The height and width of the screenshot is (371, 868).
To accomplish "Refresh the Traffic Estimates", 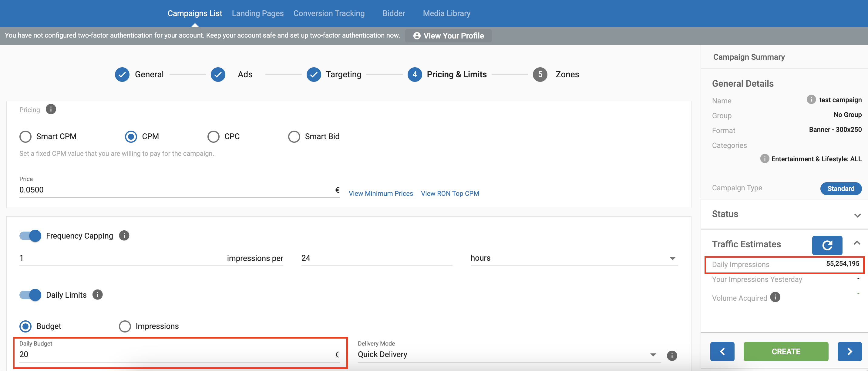I will coord(827,245).
